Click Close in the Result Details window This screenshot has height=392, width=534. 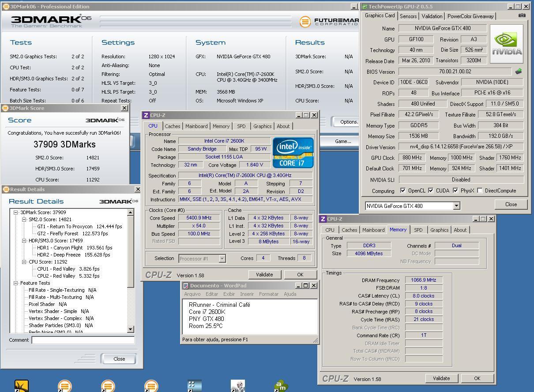pos(119,359)
